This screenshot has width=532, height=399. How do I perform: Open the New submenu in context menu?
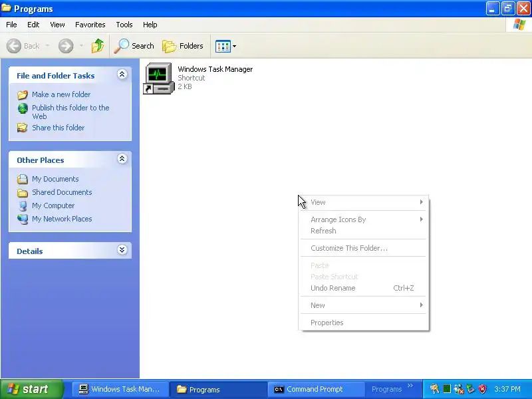point(363,305)
